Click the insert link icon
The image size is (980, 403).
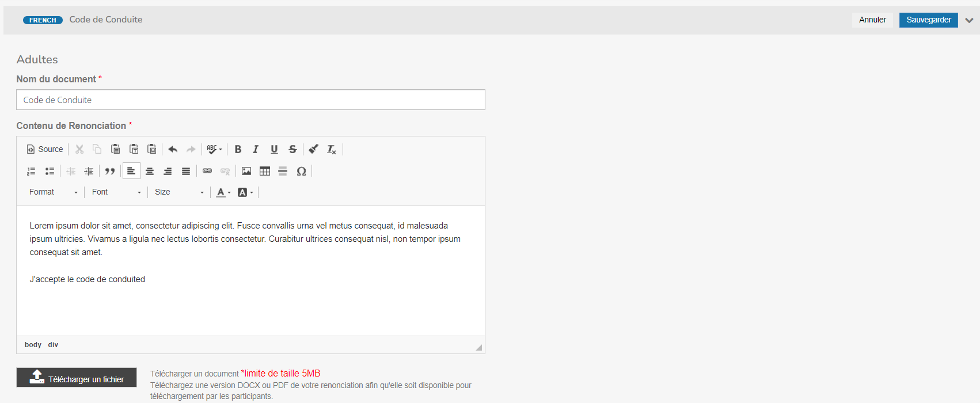click(207, 171)
